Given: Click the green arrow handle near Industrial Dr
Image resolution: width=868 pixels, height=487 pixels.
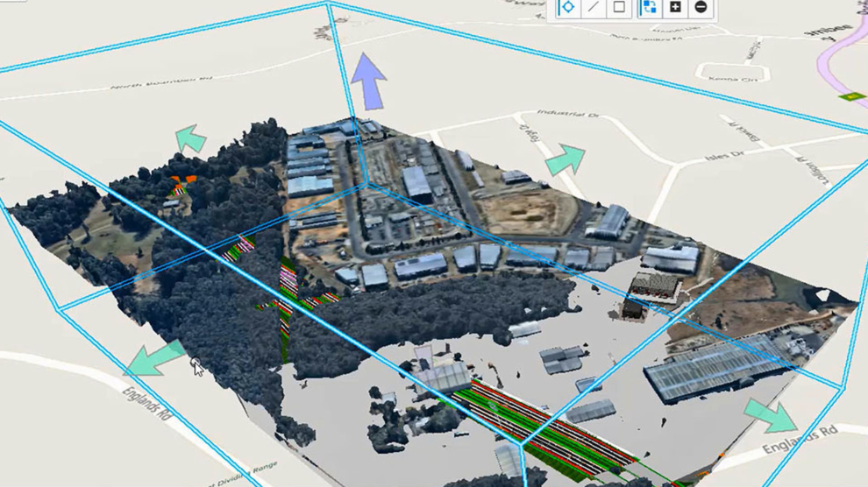Looking at the screenshot, I should [x=565, y=160].
